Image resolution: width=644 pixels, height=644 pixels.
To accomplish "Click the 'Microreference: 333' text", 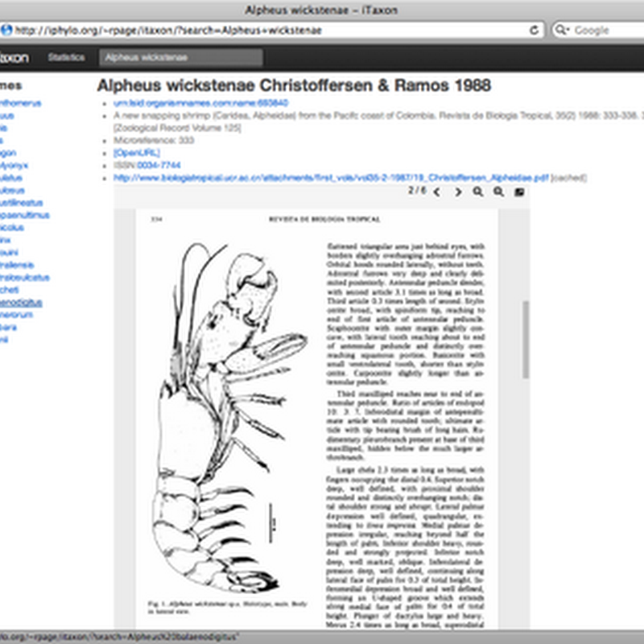I will click(154, 140).
